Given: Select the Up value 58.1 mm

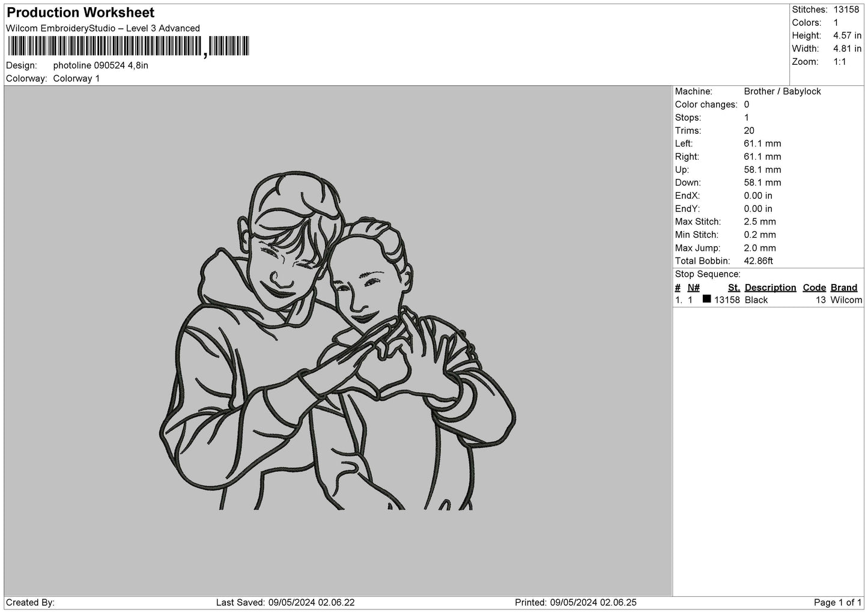Looking at the screenshot, I should 762,170.
